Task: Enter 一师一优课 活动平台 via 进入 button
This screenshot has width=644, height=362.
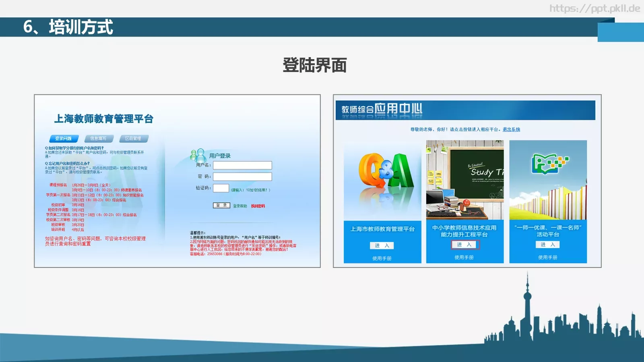Action: pyautogui.click(x=548, y=245)
